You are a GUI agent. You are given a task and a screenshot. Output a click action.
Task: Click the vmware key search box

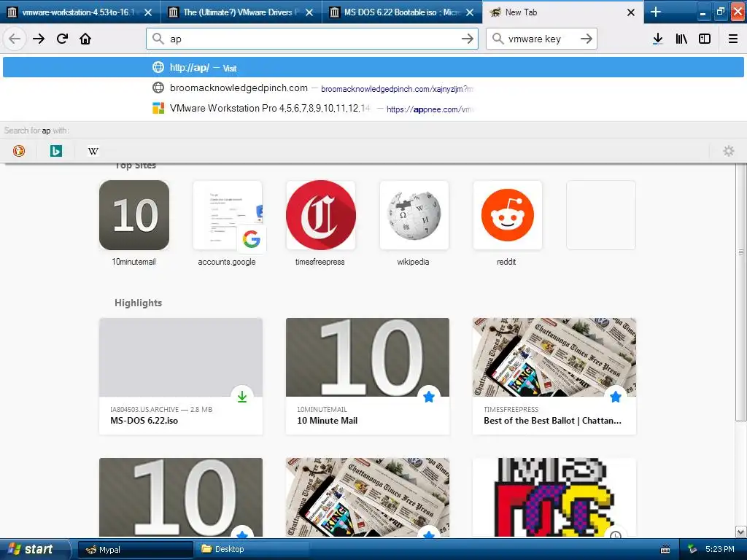coord(541,39)
